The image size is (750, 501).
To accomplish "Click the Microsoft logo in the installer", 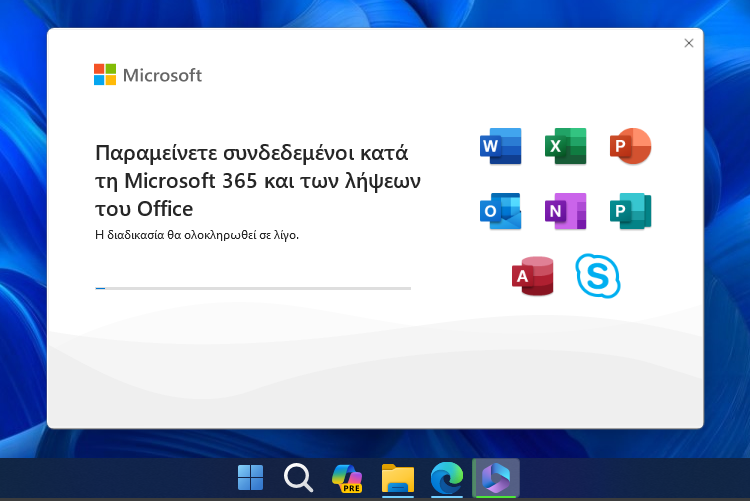I will pos(148,75).
